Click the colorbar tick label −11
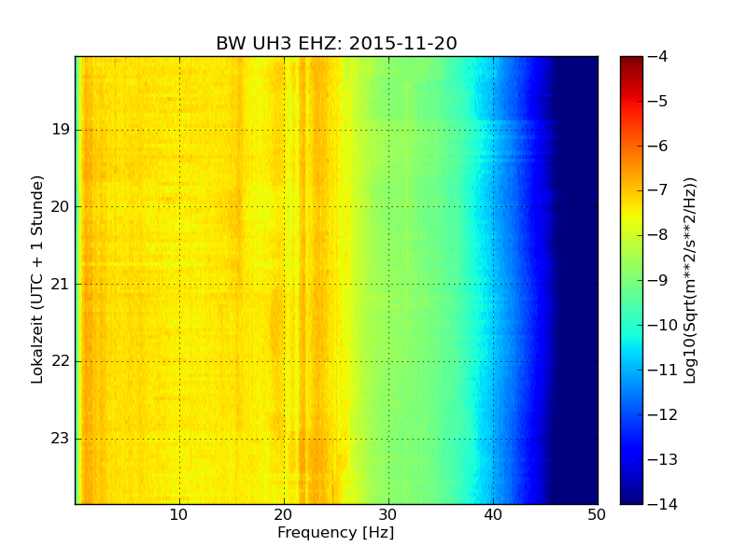 coord(663,370)
